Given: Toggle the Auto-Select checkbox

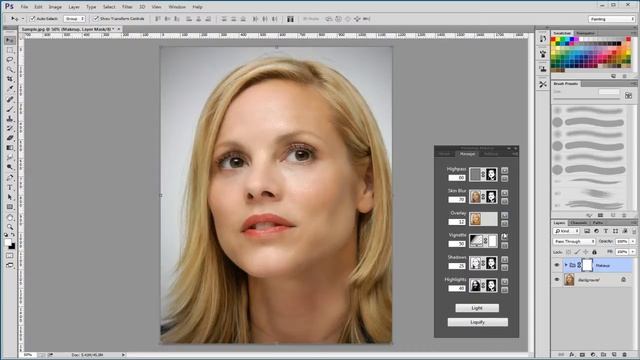Looking at the screenshot, I should 33,19.
